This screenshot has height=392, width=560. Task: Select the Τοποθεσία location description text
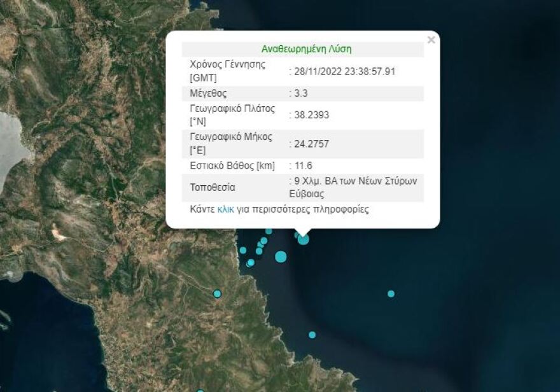click(354, 188)
